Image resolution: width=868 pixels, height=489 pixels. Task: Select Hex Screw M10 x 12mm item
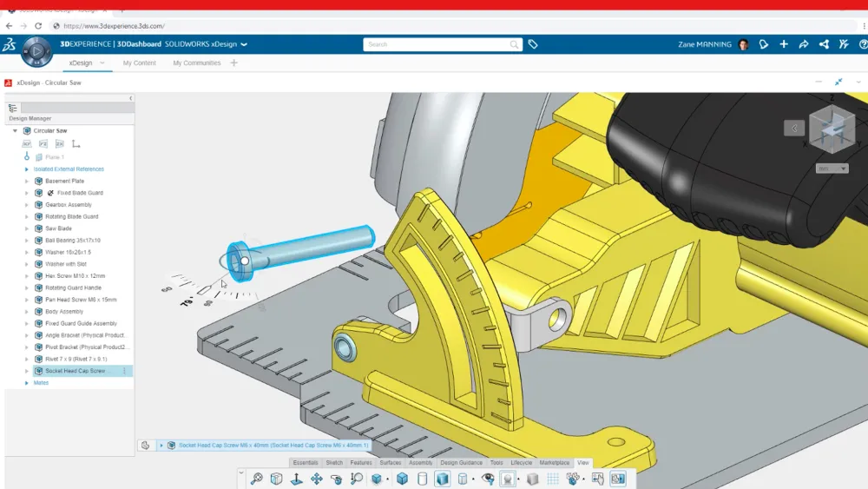[75, 276]
